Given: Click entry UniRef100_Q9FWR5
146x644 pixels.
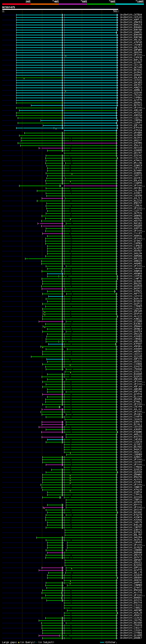Looking at the screenshot, I should click(x=131, y=50).
